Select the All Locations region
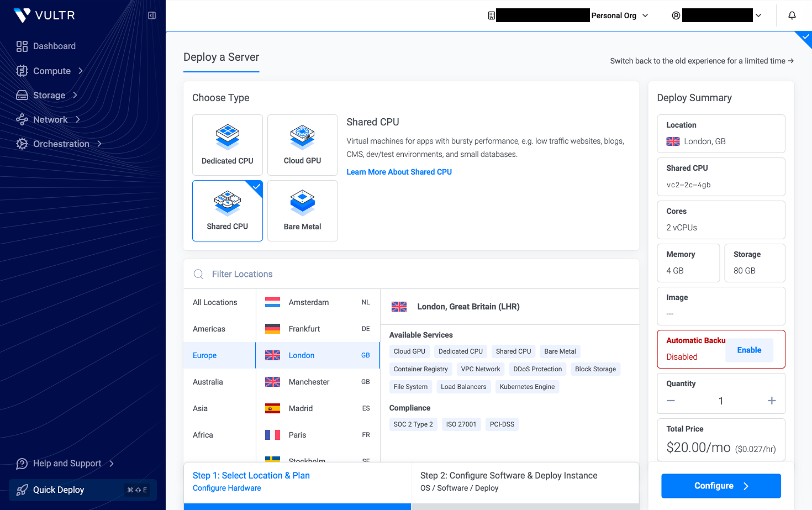The height and width of the screenshot is (510, 812). [x=220, y=302]
